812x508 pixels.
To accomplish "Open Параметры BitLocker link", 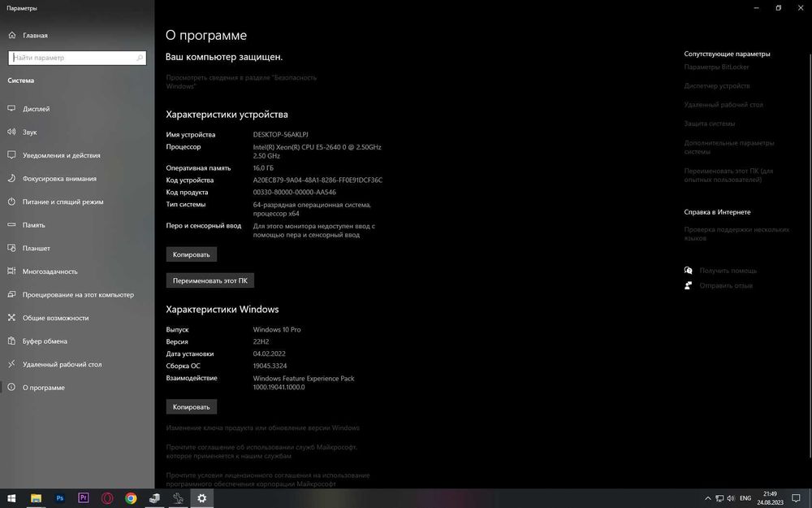I will tap(716, 67).
